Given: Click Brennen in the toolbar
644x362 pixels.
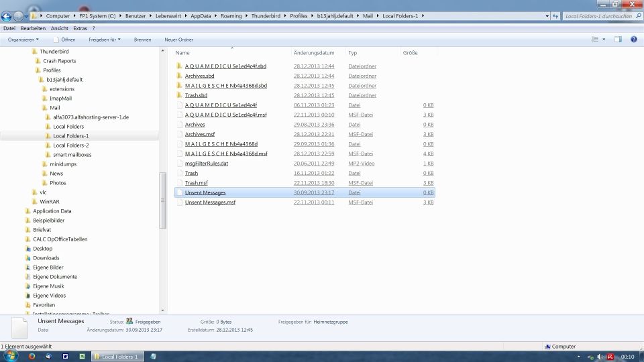Looking at the screenshot, I should point(142,40).
